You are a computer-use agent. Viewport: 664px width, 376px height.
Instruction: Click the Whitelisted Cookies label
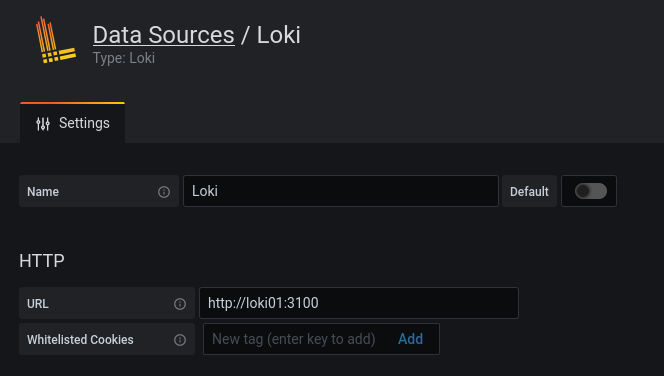click(80, 340)
